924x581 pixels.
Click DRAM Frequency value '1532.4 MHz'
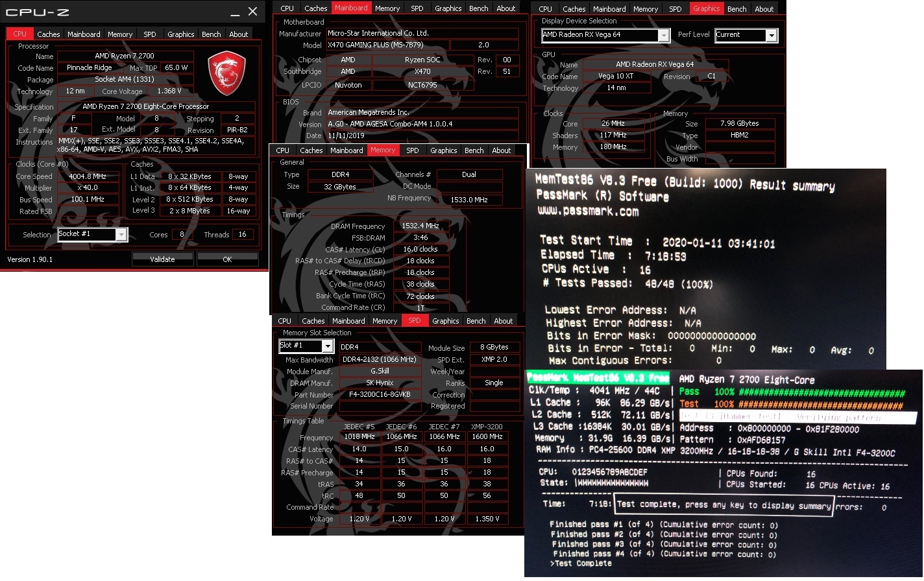(420, 226)
